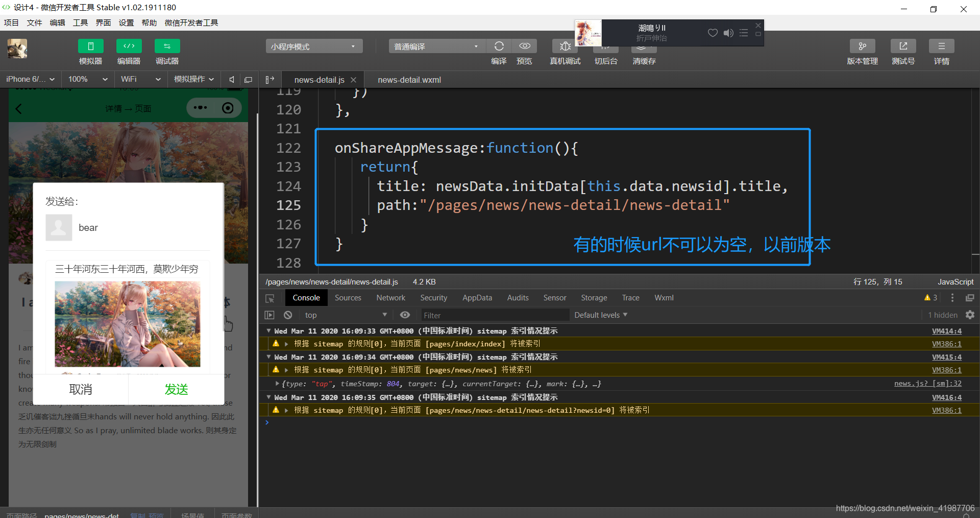980x518 pixels.
Task: Collapse the 16:09:33 sitemap log group
Action: tap(268, 331)
